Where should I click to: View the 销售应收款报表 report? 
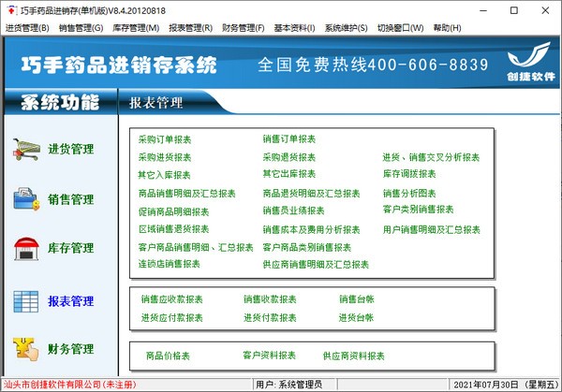(171, 299)
